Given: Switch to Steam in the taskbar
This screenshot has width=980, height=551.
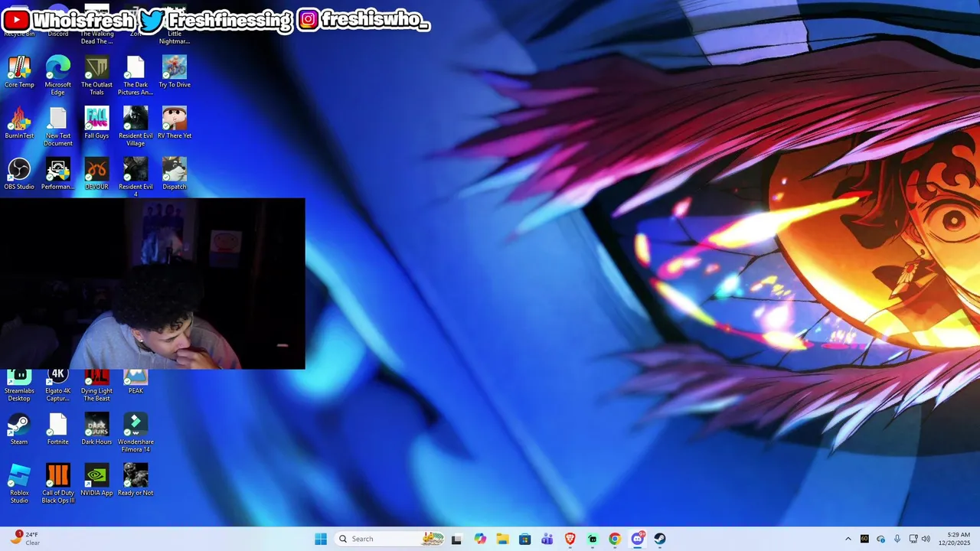Looking at the screenshot, I should click(660, 539).
